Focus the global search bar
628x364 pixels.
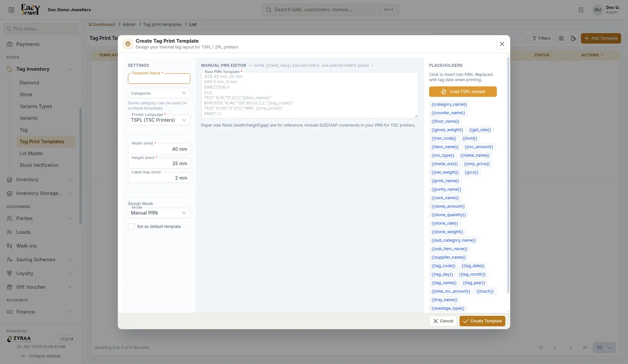(331, 10)
